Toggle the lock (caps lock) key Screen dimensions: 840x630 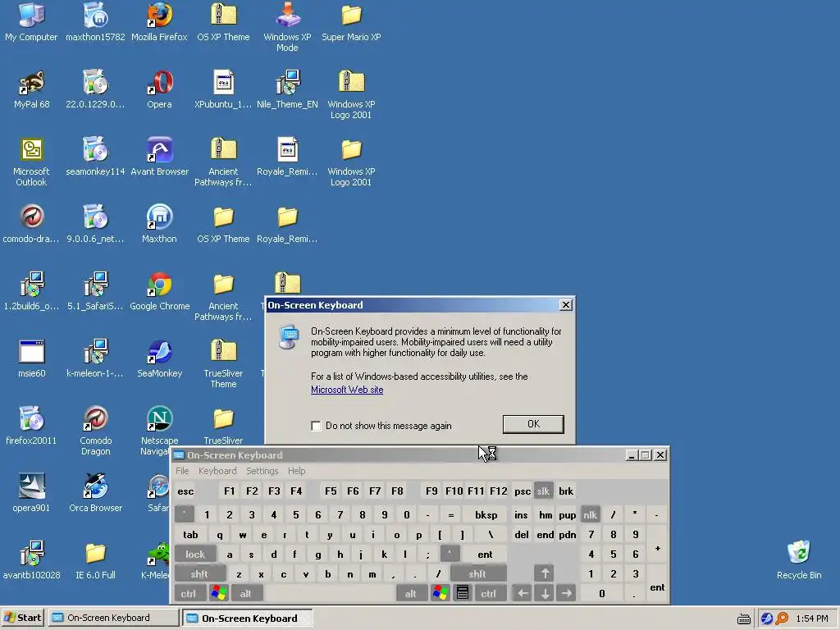(195, 555)
